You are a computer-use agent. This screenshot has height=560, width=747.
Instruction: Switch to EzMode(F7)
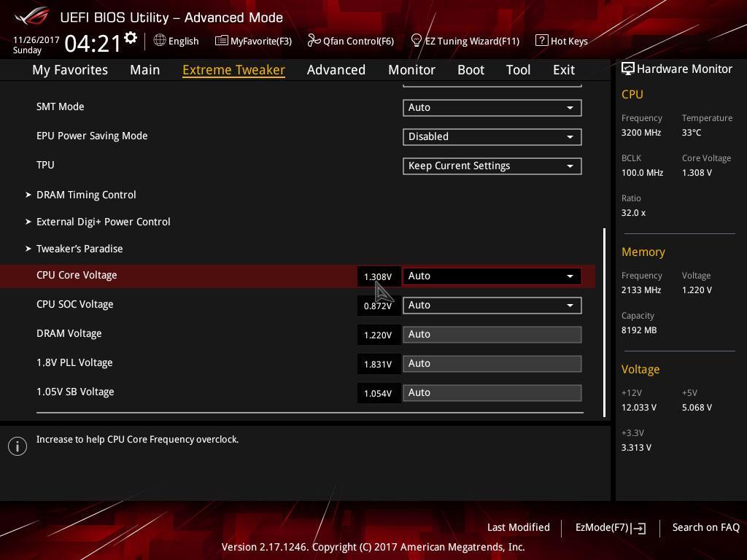pyautogui.click(x=611, y=528)
